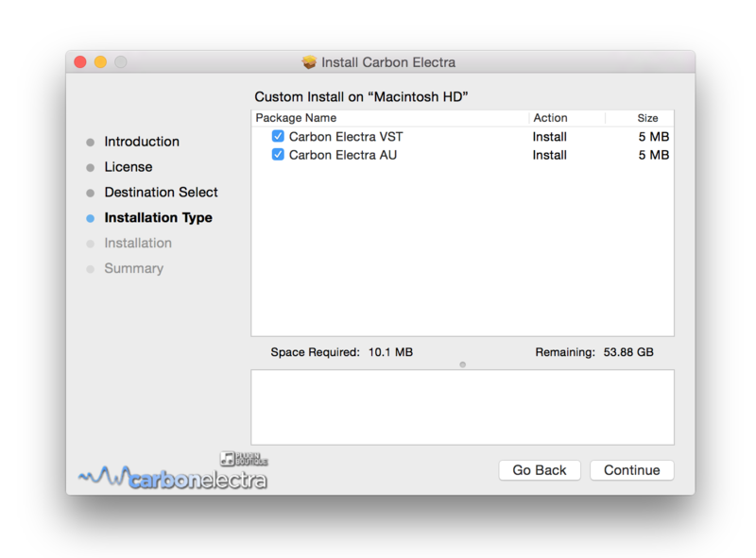Close the installer window with red button

80,62
